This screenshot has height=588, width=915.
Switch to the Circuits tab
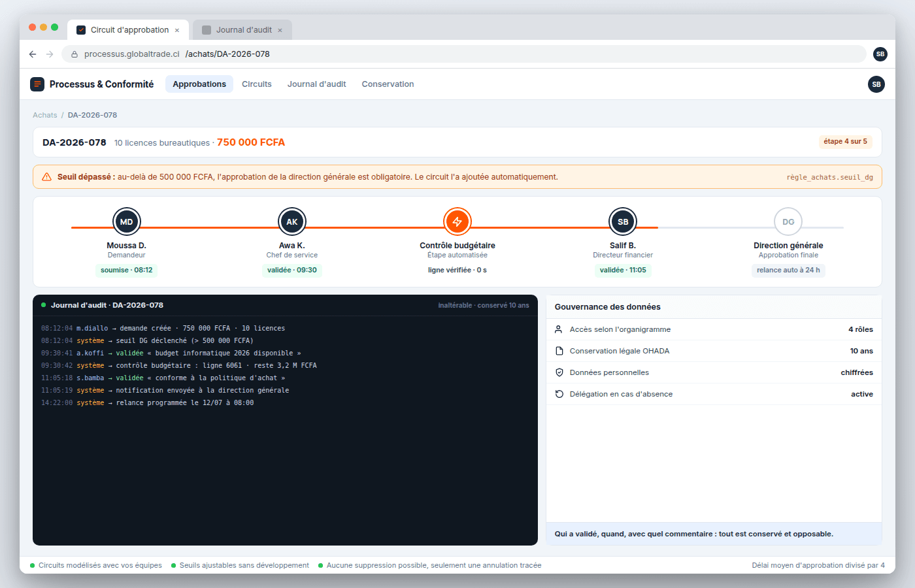pyautogui.click(x=257, y=84)
